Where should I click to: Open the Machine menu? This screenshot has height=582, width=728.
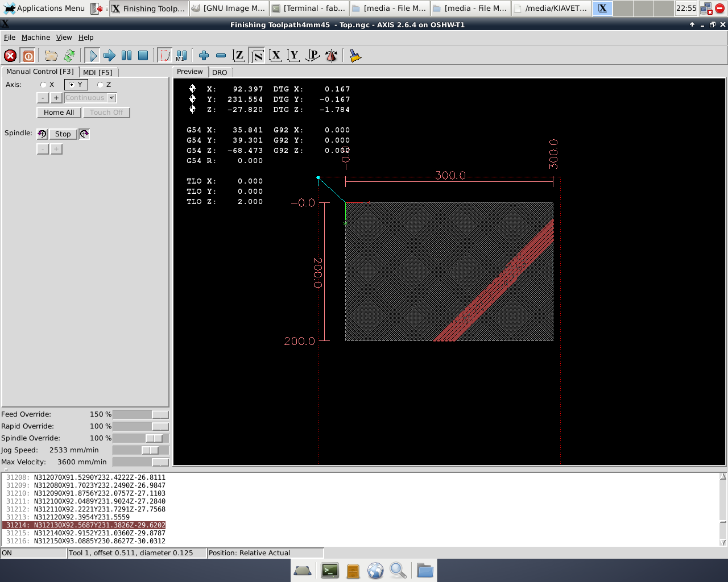click(x=35, y=37)
